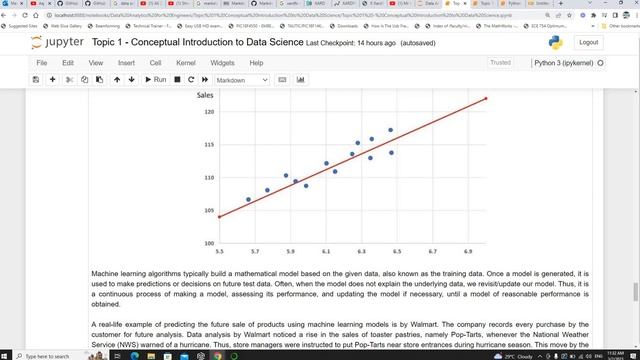The height and width of the screenshot is (360, 640).
Task: Paste cells below toolbar icon
Action: click(x=99, y=80)
